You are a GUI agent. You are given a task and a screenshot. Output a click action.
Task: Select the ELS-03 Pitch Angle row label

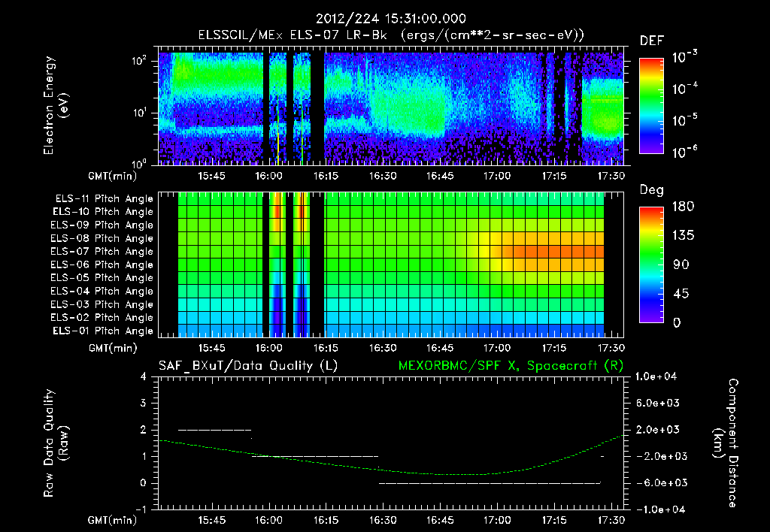[102, 304]
